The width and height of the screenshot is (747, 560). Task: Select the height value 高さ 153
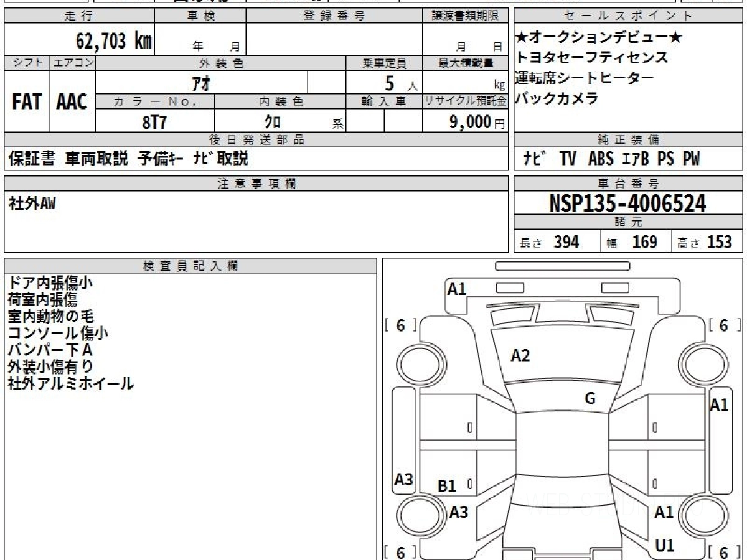(x=705, y=242)
